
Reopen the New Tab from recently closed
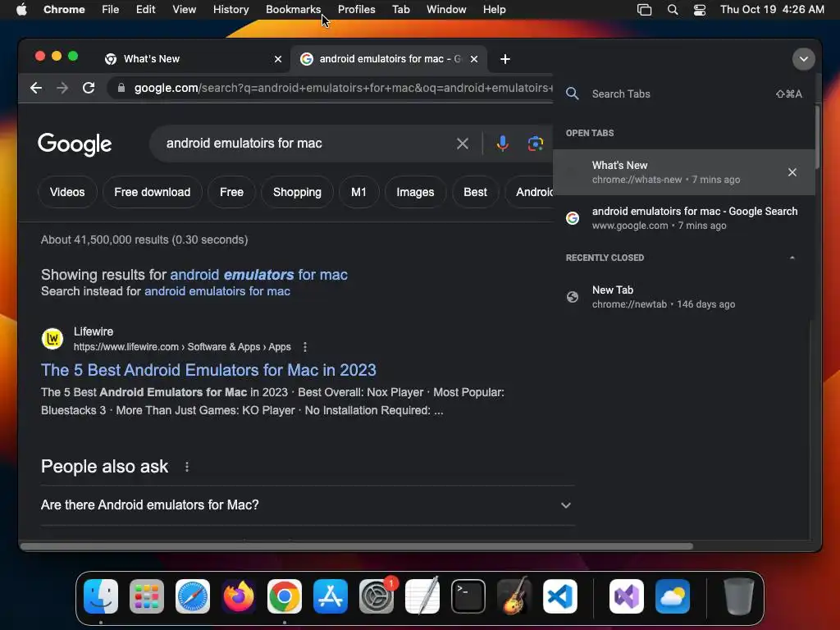(684, 297)
